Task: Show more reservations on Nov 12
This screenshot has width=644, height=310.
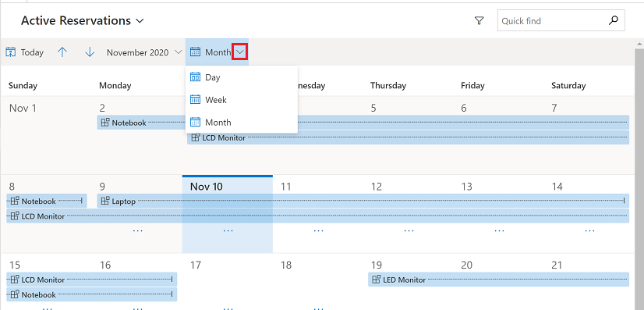Action: click(409, 231)
